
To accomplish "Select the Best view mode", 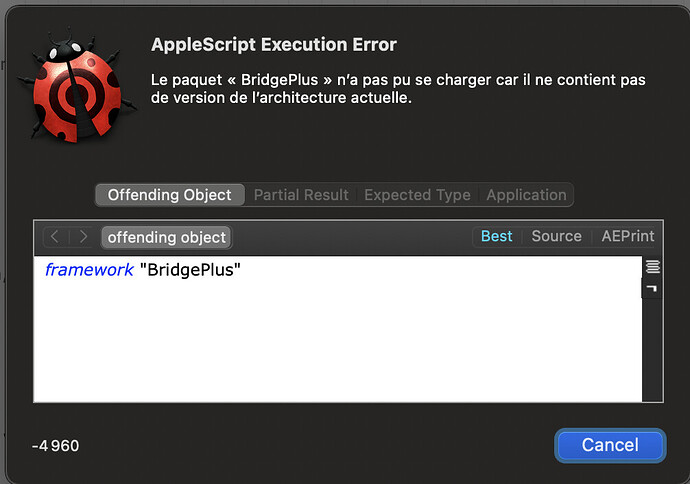I will click(x=496, y=236).
